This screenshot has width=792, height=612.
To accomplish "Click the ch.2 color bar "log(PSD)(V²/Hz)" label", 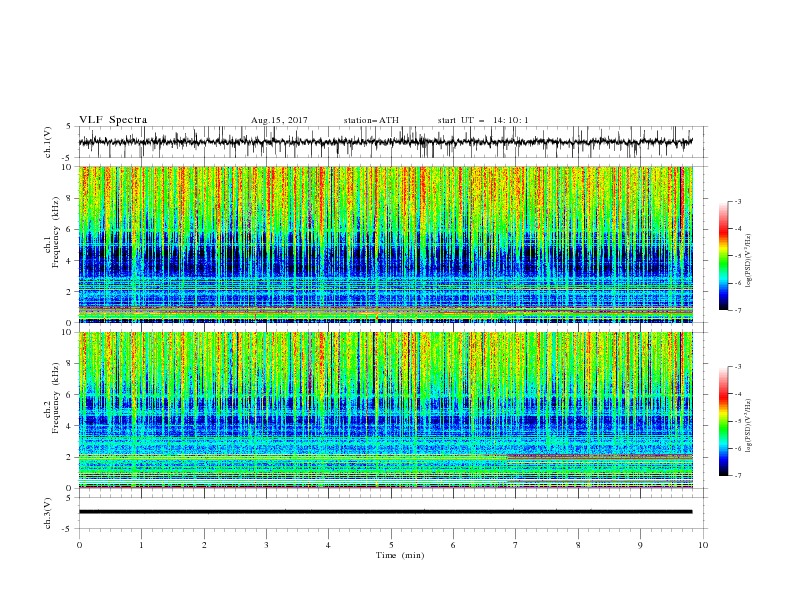I will [x=748, y=426].
